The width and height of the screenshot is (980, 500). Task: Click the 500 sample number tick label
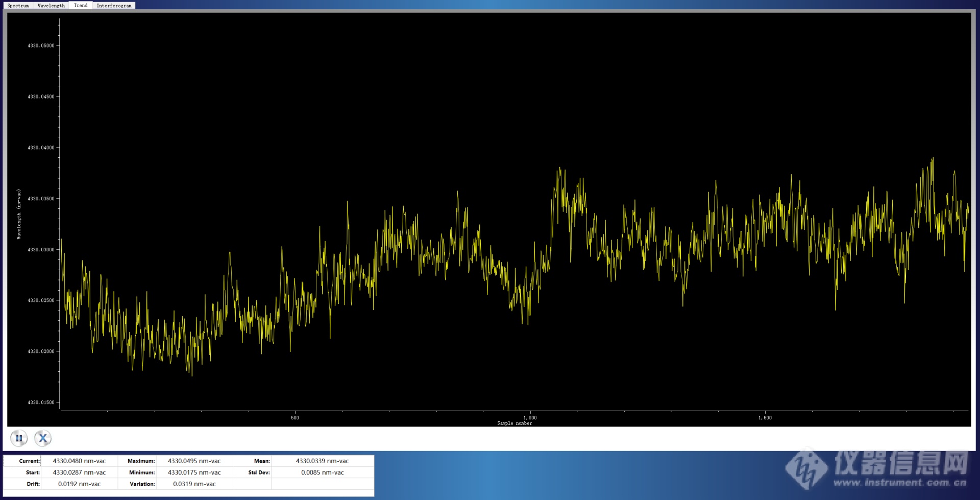(295, 418)
